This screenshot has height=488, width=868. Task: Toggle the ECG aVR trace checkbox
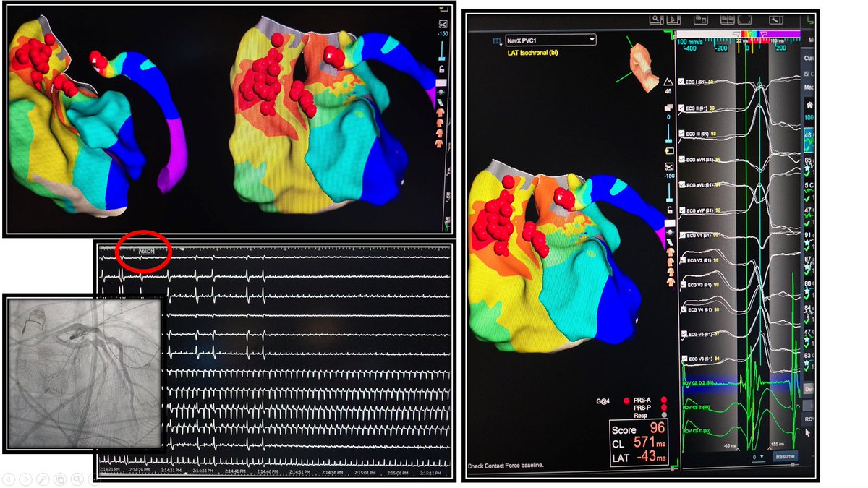click(681, 159)
